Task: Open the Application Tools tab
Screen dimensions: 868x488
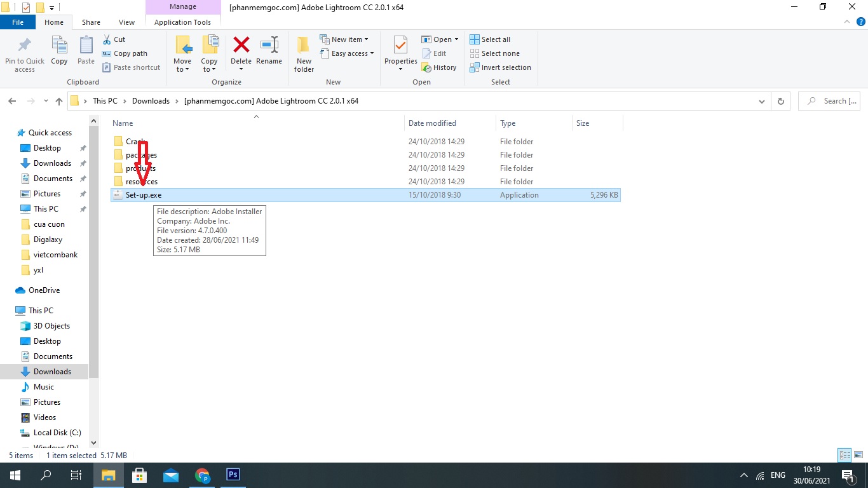Action: [x=182, y=22]
